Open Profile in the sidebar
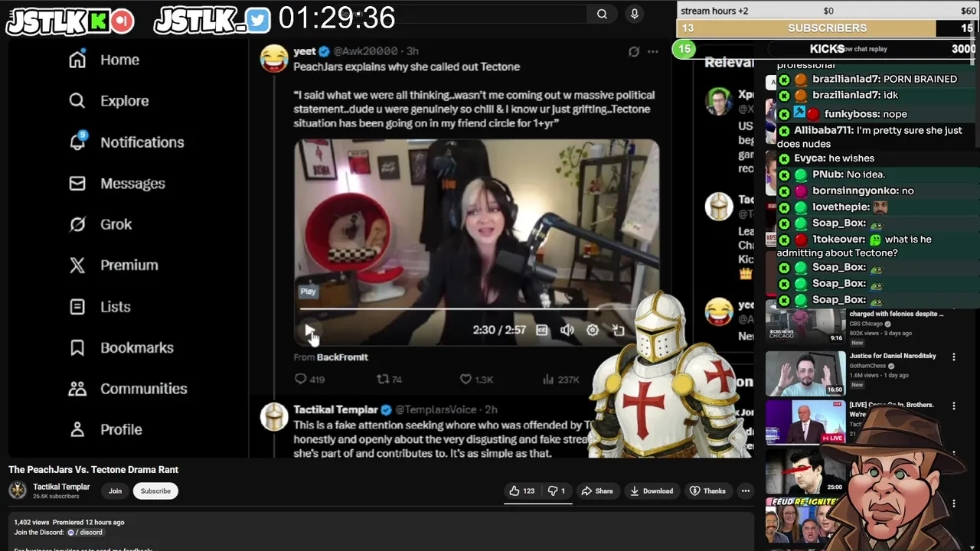 coord(105,429)
